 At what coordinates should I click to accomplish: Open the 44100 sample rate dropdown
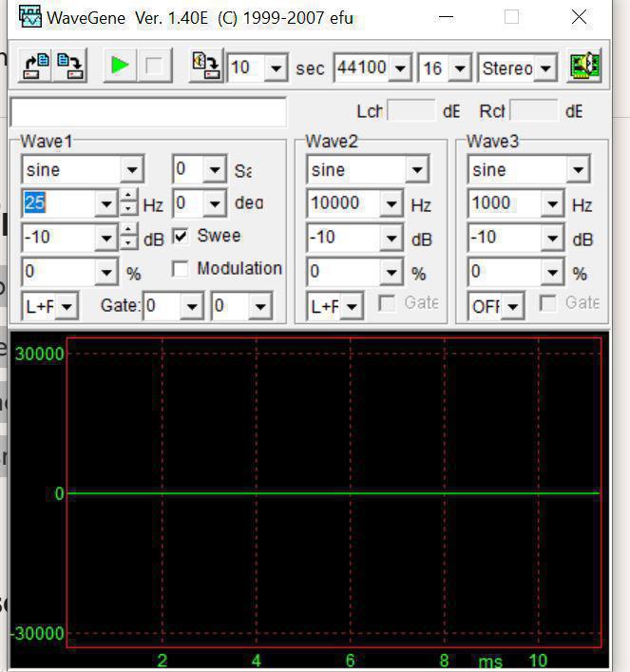tap(399, 67)
